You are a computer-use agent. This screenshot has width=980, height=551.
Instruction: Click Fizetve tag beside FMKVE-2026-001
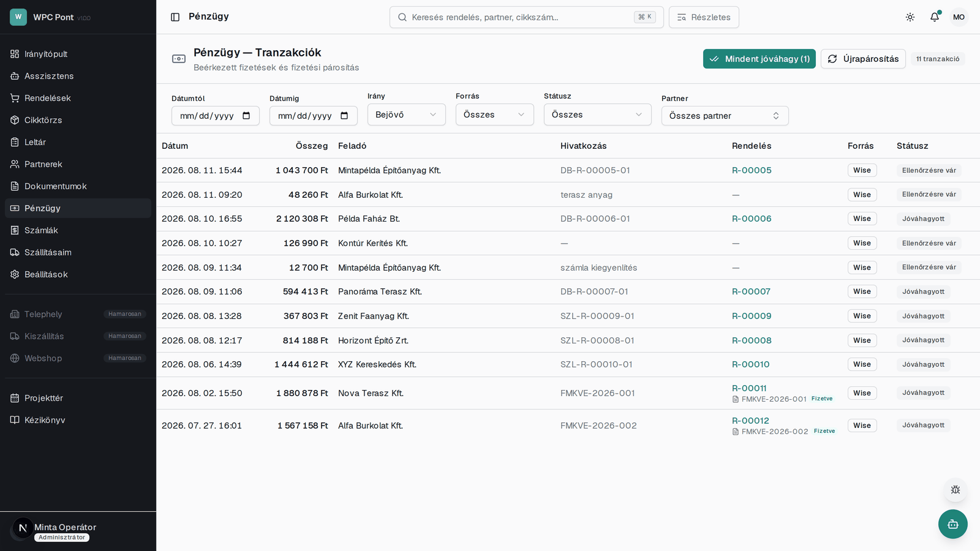click(822, 399)
